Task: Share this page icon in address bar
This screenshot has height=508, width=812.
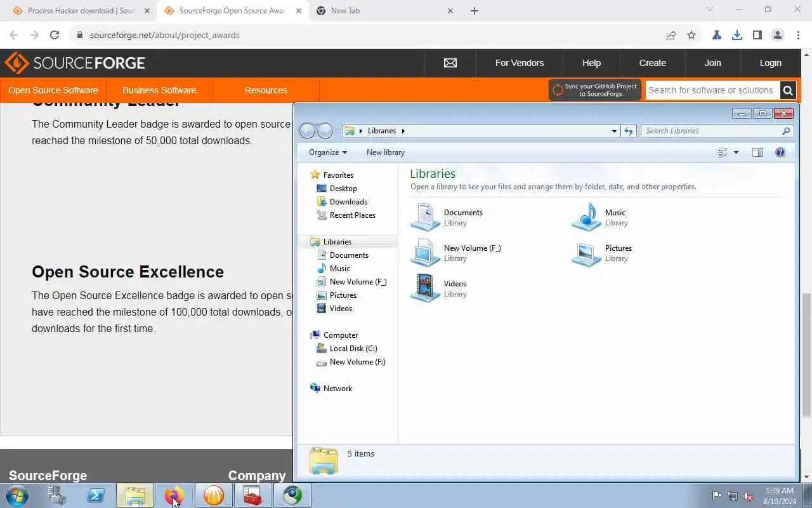Action: pos(671,35)
